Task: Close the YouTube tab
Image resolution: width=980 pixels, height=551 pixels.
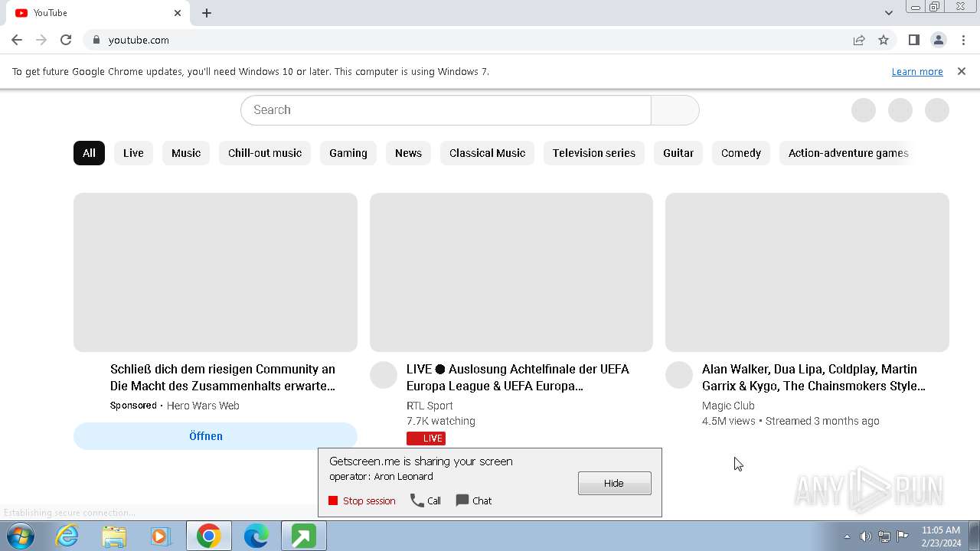Action: (178, 13)
